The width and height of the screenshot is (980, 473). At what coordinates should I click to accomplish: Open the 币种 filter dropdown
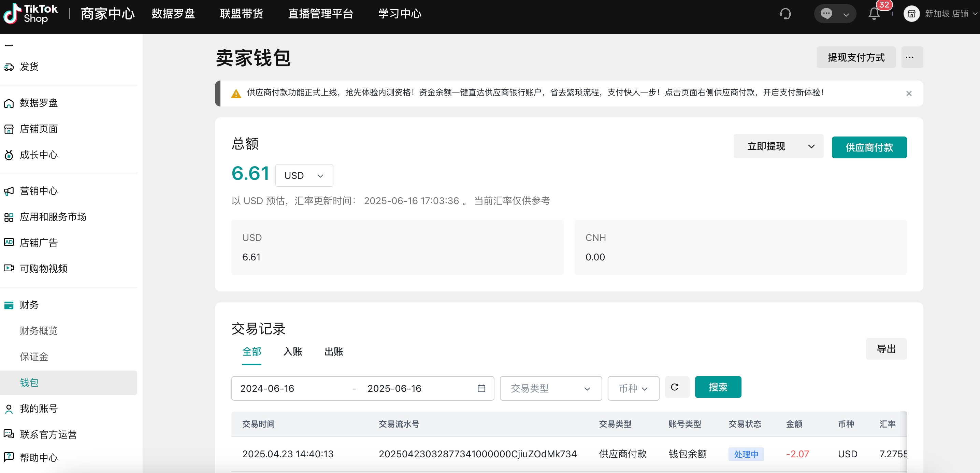click(633, 388)
